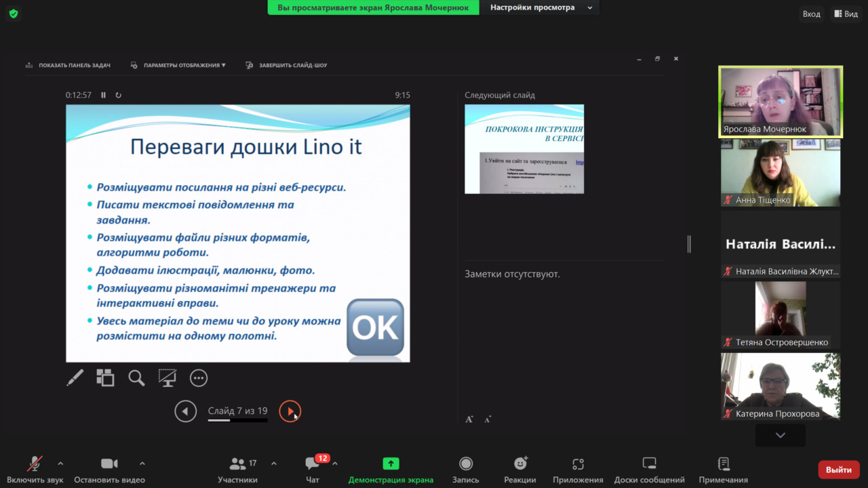Click the video panel divider handle
Screen dimensions: 868x488
[x=689, y=244]
